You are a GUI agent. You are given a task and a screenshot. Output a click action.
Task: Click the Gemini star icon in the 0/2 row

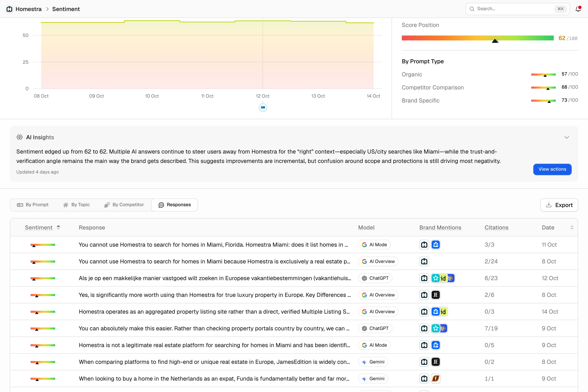(x=364, y=362)
